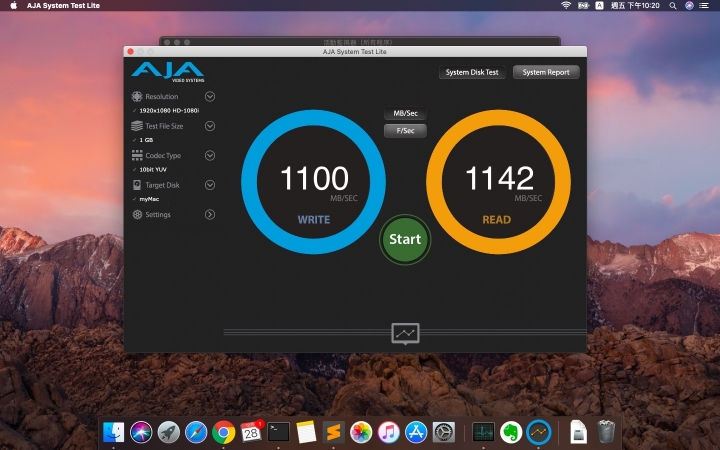Screen dimensions: 720x450
Task: Switch units to MB/Sec
Action: coord(405,113)
